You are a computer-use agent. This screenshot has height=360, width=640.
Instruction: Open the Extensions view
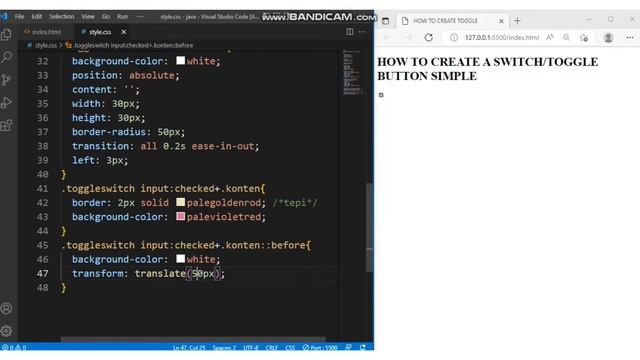coord(7,125)
